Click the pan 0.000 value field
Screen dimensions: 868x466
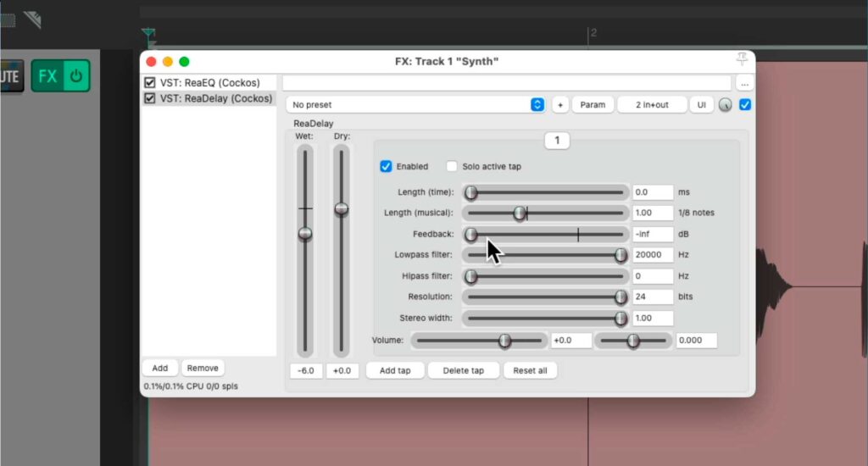(x=697, y=341)
